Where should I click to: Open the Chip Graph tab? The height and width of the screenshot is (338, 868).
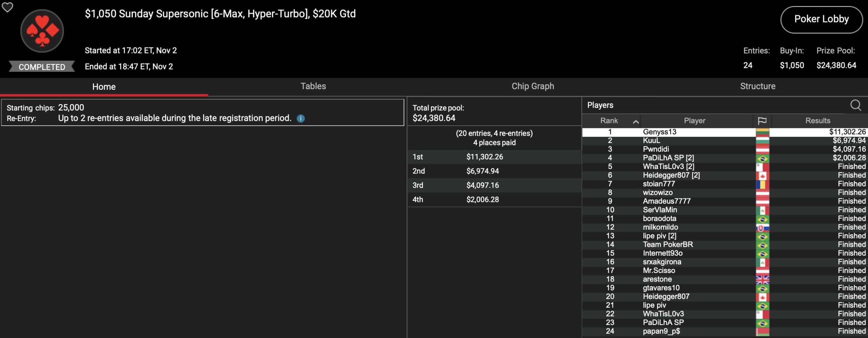point(533,86)
